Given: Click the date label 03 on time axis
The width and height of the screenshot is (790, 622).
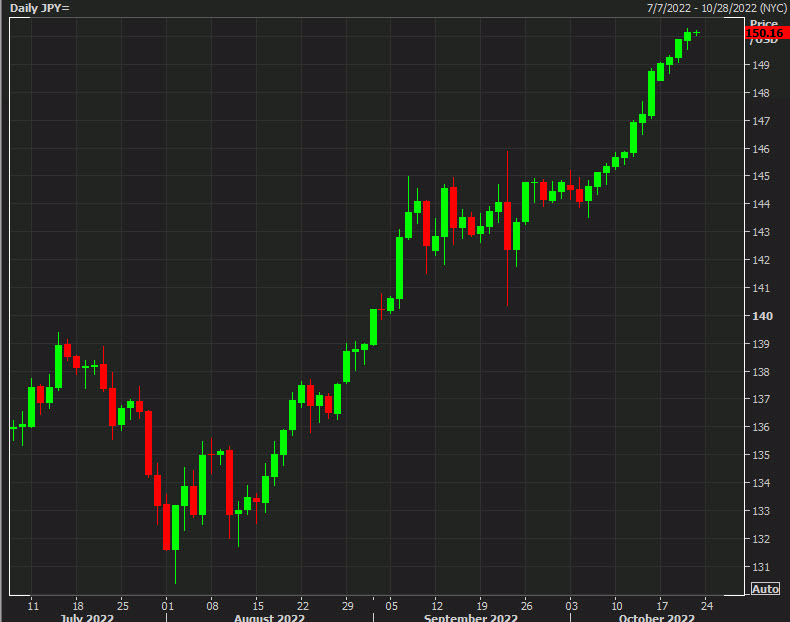Looking at the screenshot, I should coord(571,606).
